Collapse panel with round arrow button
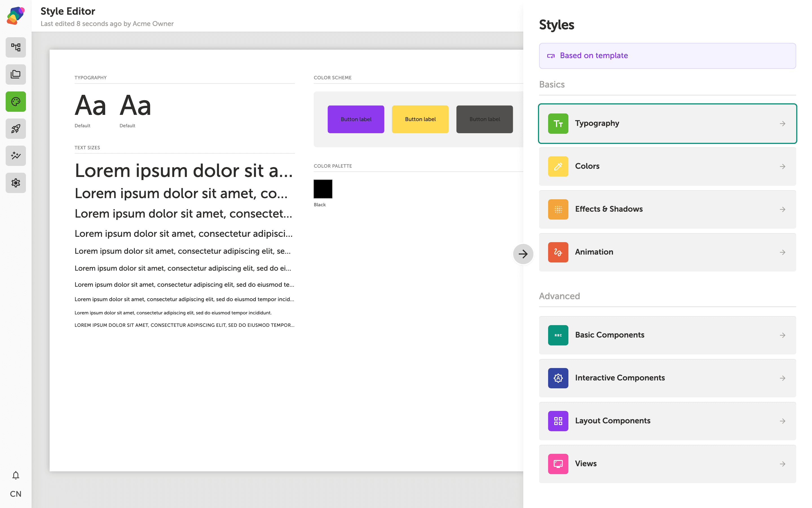812x508 pixels. click(523, 254)
